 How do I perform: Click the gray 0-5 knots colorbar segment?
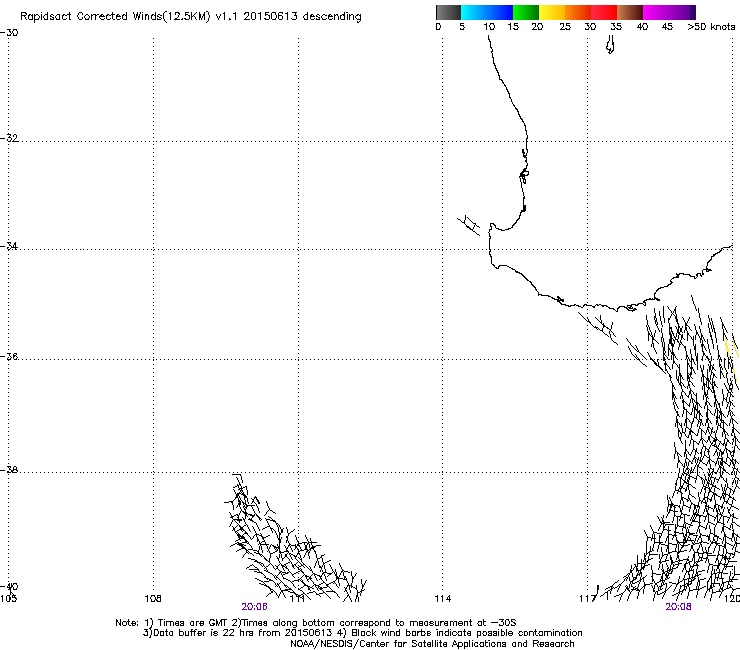448,12
